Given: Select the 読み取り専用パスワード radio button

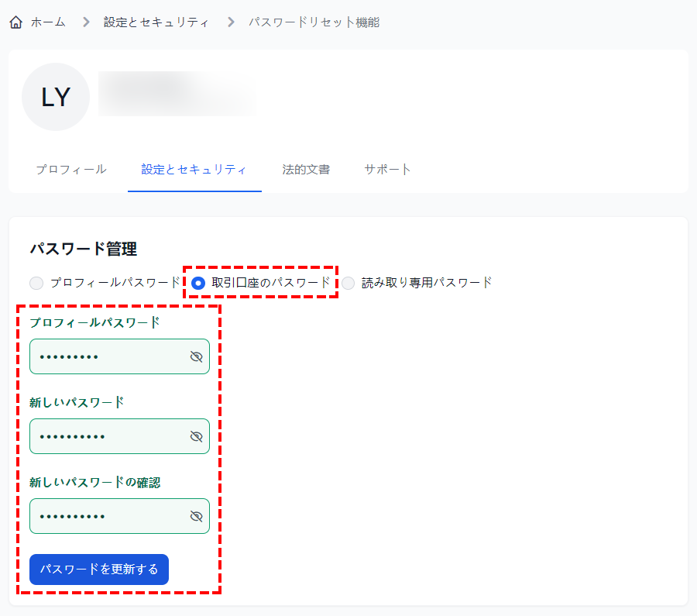Looking at the screenshot, I should point(348,283).
